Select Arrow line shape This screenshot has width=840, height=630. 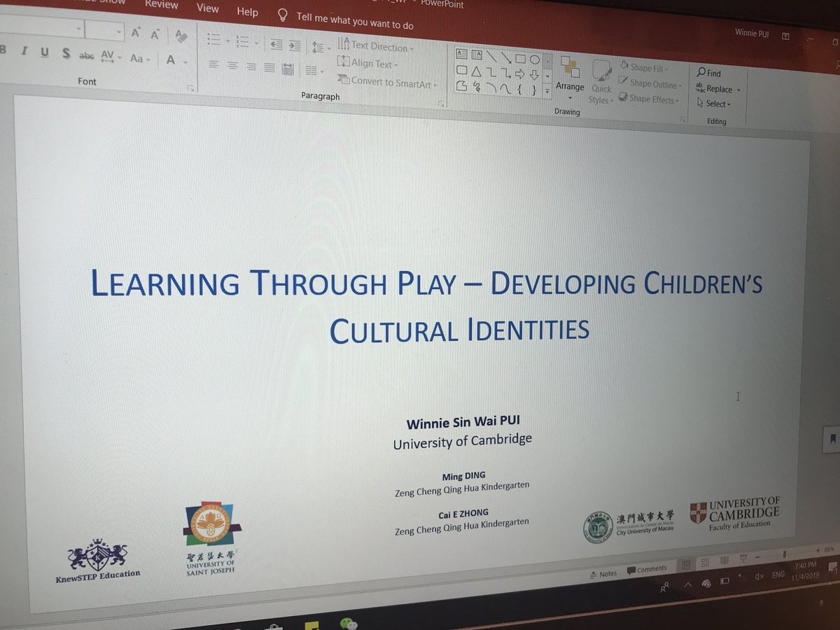[x=506, y=57]
